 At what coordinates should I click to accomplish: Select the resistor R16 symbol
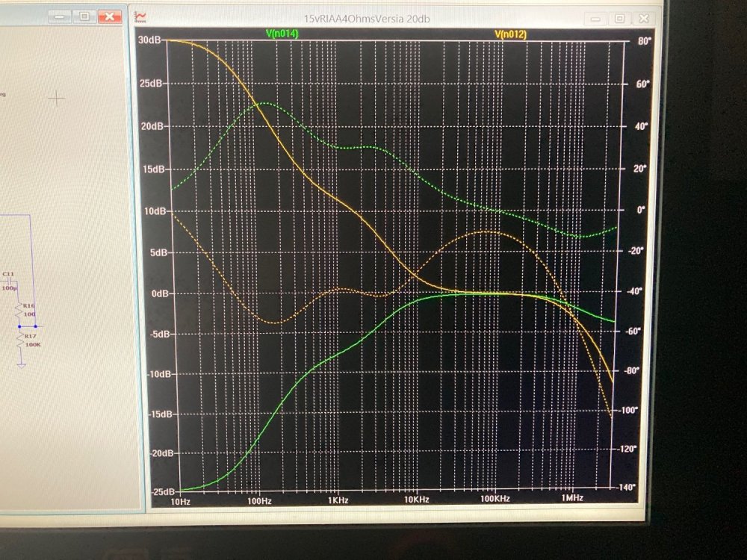tap(20, 311)
